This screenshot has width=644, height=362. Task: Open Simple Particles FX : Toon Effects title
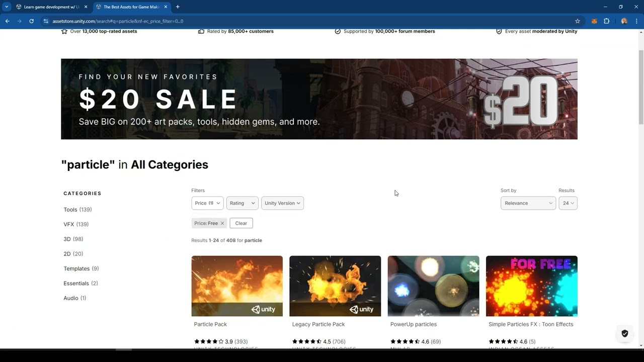click(x=531, y=324)
